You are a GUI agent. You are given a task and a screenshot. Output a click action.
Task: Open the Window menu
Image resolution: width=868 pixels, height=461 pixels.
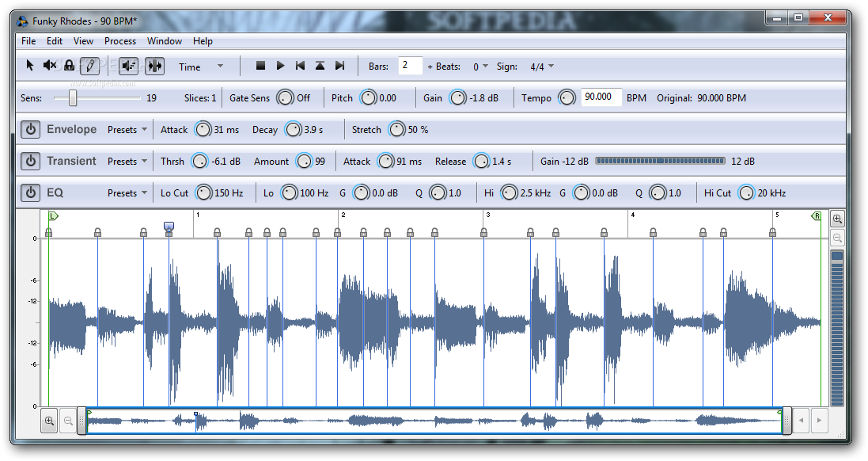tap(165, 41)
